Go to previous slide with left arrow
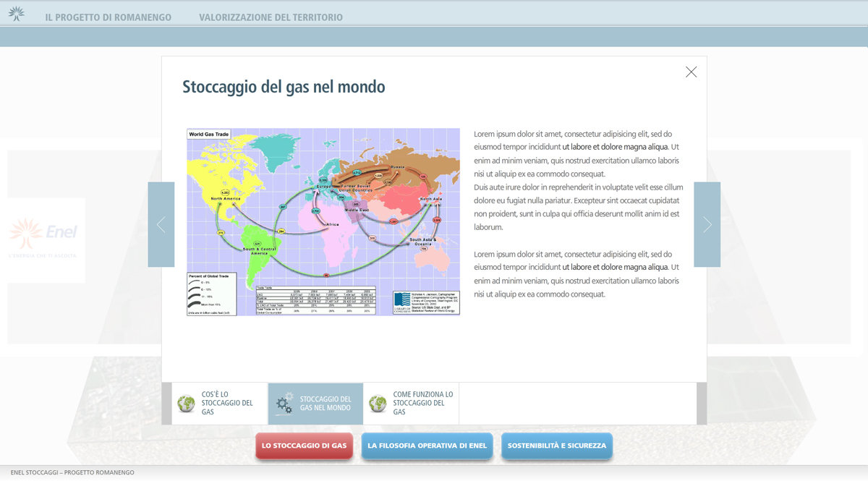 point(161,225)
